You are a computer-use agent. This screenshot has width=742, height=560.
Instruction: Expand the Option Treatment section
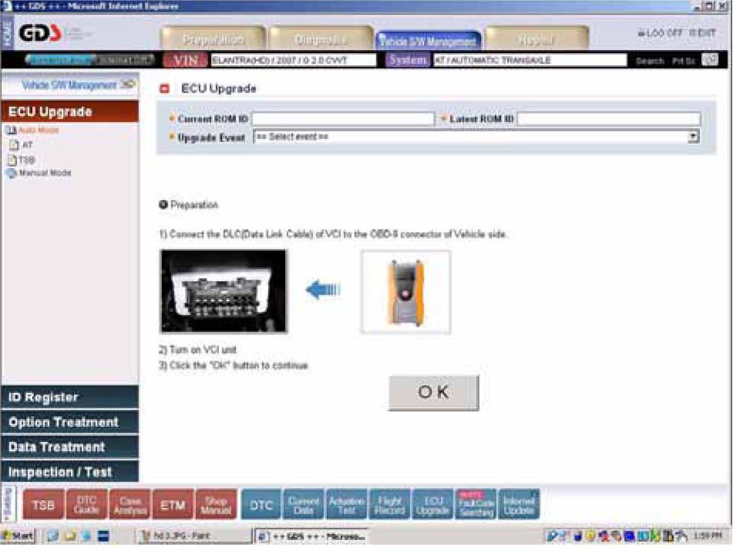coord(70,422)
